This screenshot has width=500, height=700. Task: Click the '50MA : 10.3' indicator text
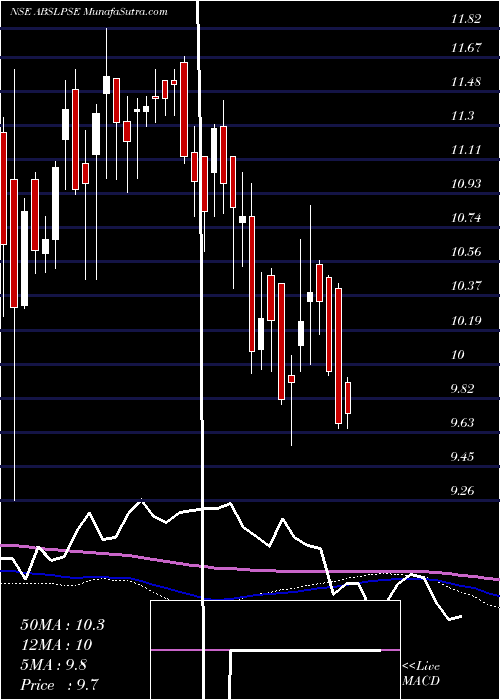point(62,625)
